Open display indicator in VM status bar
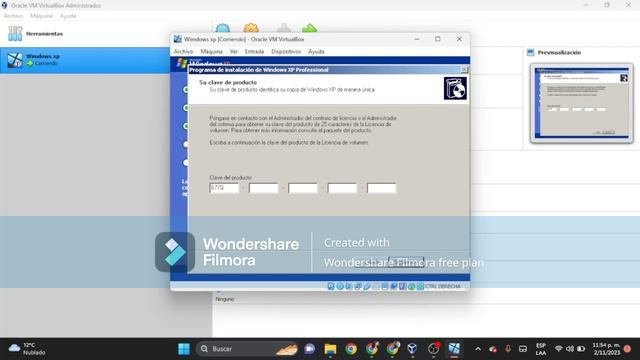Screen dimensions: 640x360 pyautogui.click(x=385, y=286)
